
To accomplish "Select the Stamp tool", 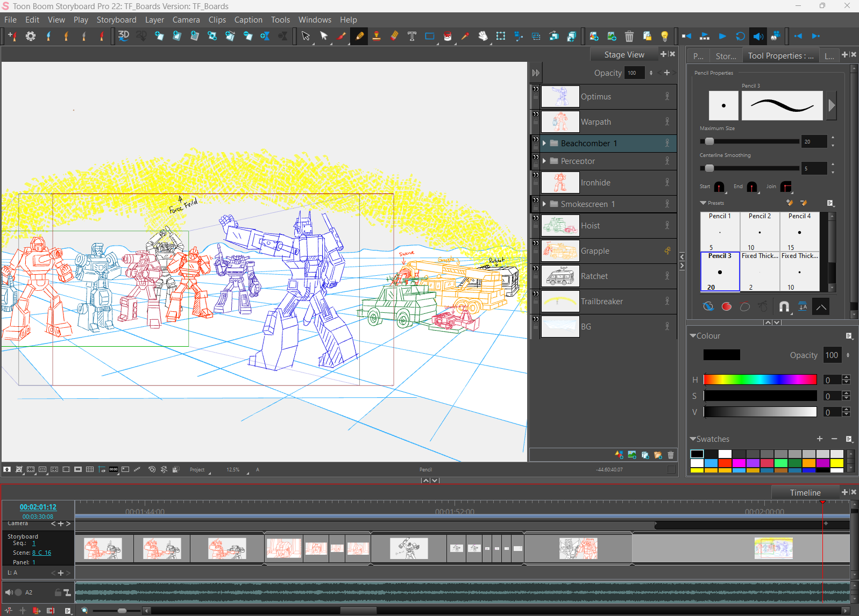I will coord(377,36).
